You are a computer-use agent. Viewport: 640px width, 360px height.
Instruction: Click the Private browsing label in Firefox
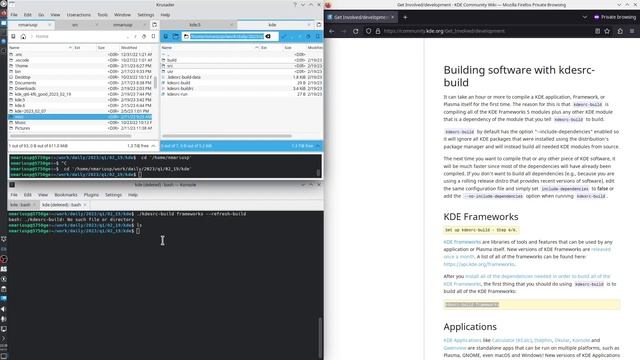click(x=616, y=17)
